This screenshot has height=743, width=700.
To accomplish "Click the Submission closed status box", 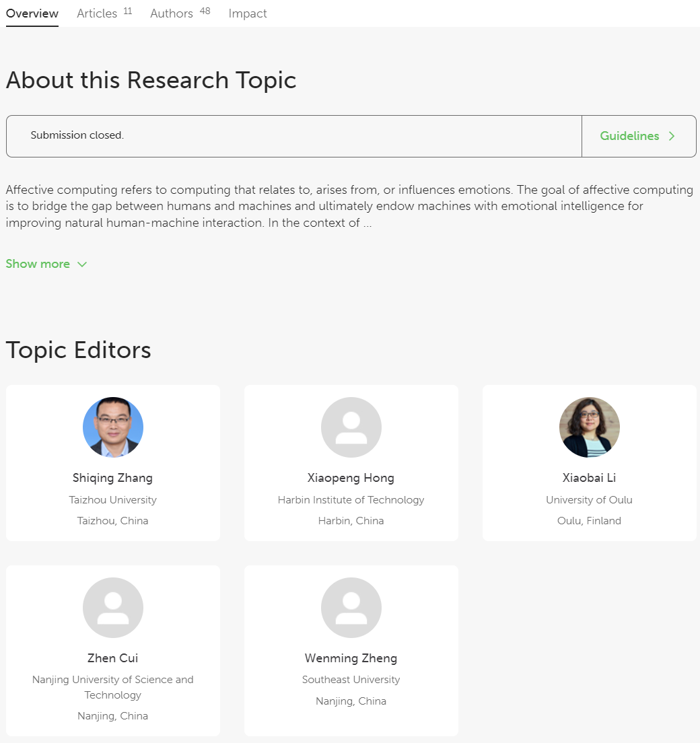I will [293, 136].
